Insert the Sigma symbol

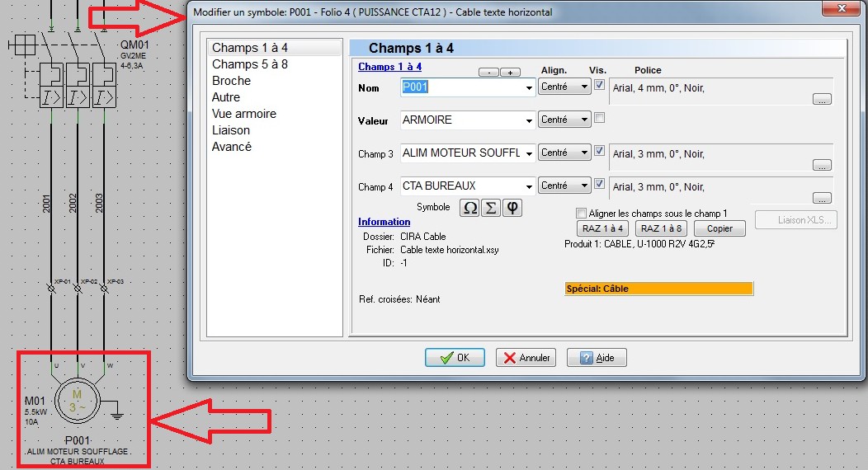(x=491, y=208)
